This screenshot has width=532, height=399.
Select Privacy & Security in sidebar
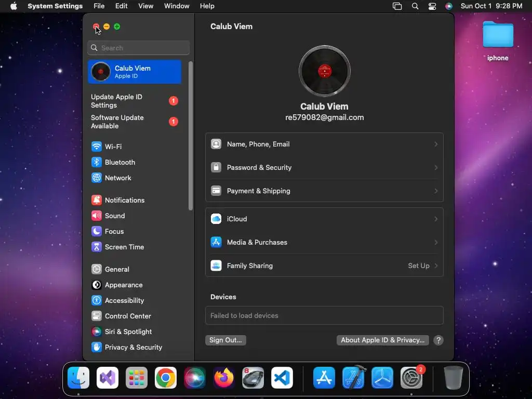(135, 348)
